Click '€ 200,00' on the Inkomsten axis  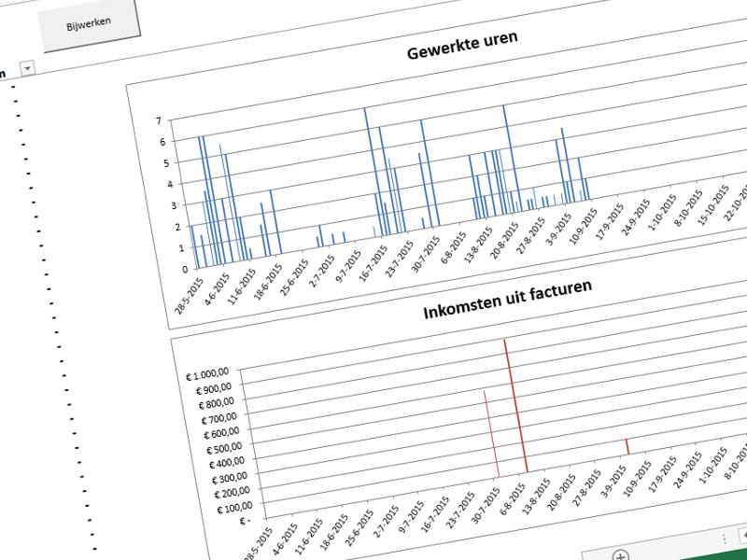[x=232, y=493]
